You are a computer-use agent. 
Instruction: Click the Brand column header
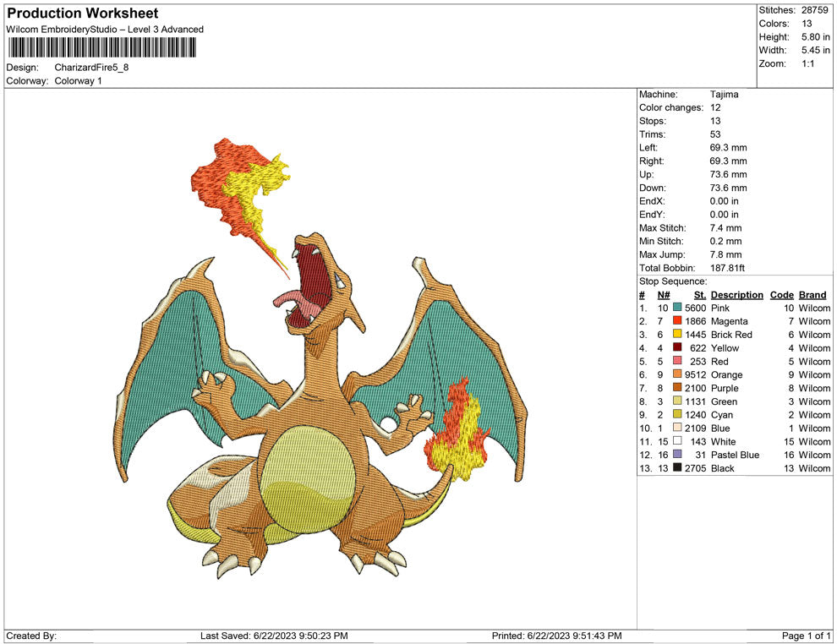pos(812,294)
